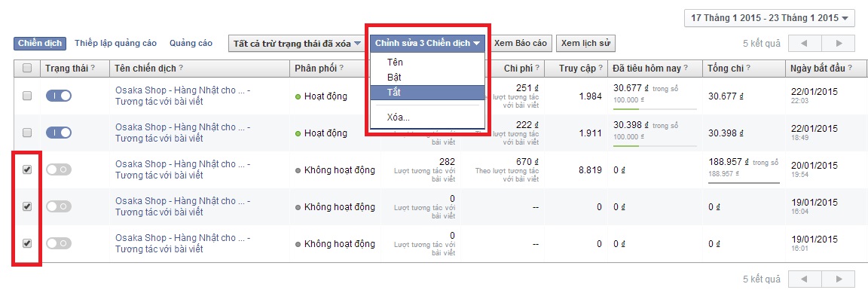Viewport: 868px width, 296px height.
Task: Turn on the last inactive campaign switch
Action: point(59,243)
